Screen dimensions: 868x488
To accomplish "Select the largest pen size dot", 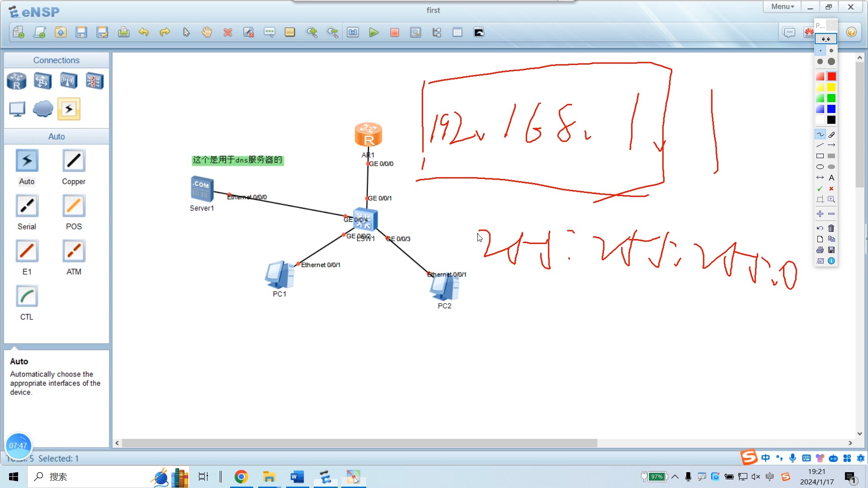I will click(831, 61).
